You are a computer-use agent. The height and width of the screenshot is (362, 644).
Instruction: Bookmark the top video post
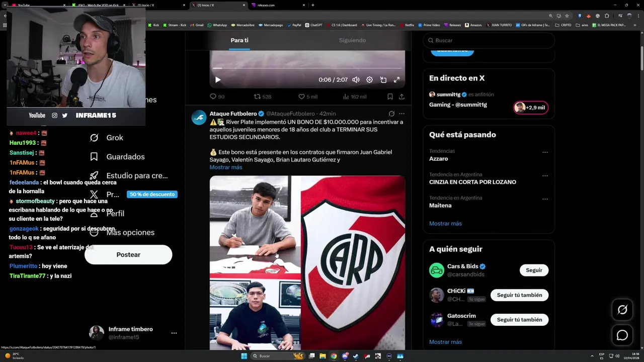390,97
